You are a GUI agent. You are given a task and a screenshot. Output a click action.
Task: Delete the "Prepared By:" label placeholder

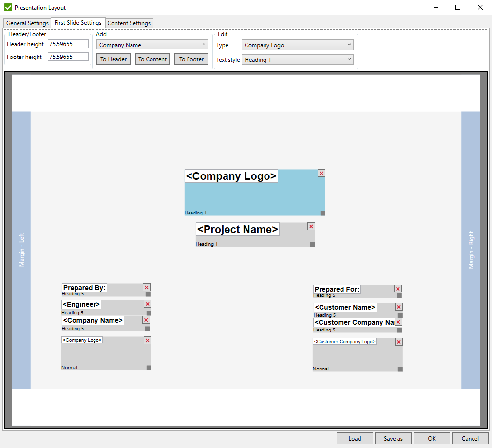(146, 287)
